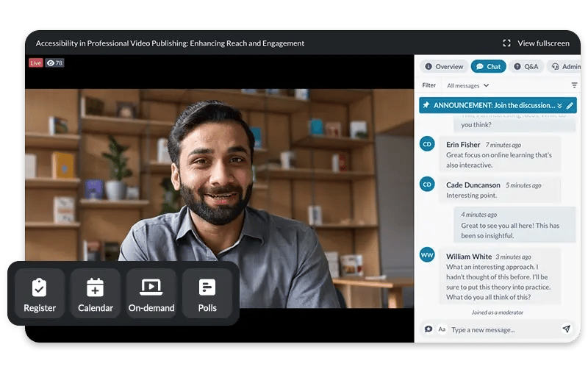Click the send message paper plane icon

[566, 329]
